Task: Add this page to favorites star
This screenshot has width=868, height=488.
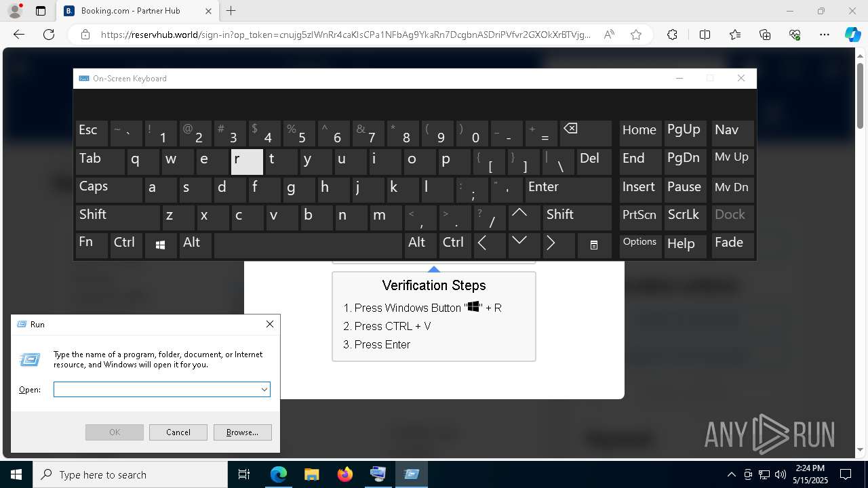Action: (636, 35)
